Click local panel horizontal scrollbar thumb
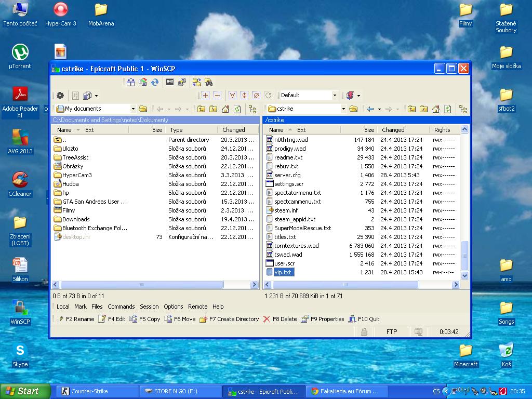The width and height of the screenshot is (532, 399). click(x=142, y=285)
